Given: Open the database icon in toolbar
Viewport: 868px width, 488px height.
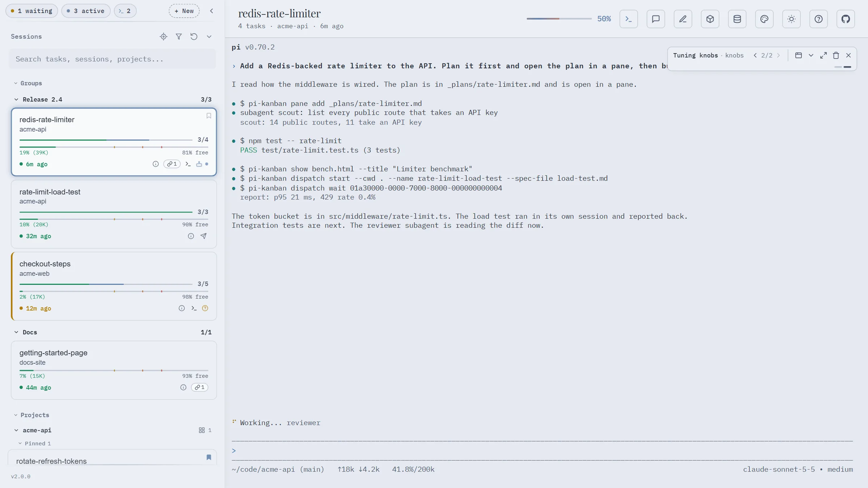Looking at the screenshot, I should (x=737, y=19).
